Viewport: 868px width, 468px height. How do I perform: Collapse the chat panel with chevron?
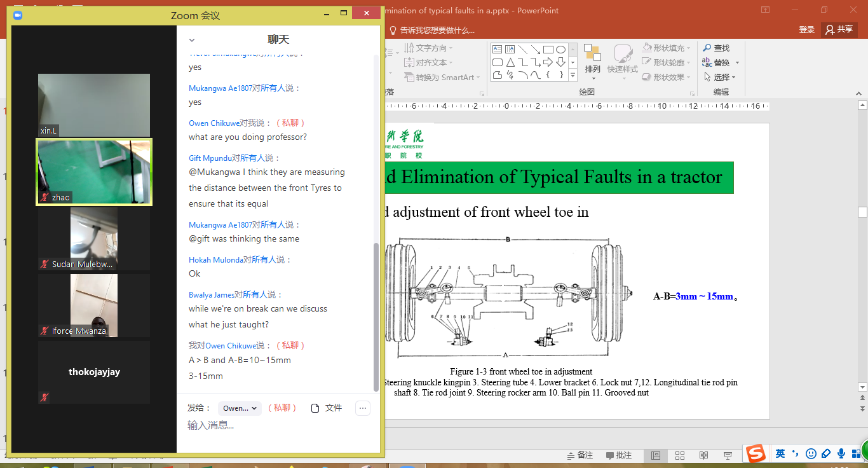[x=192, y=40]
